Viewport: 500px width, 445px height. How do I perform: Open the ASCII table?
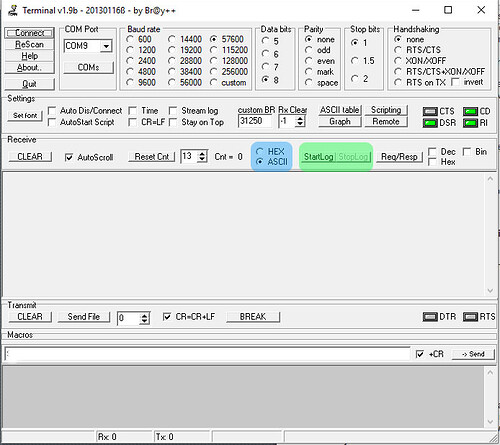coord(340,110)
